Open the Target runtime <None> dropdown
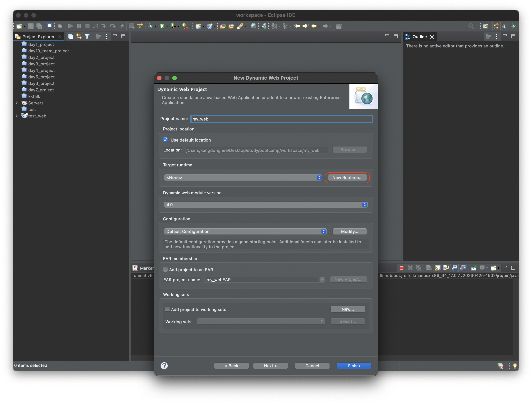532x404 pixels. [243, 178]
